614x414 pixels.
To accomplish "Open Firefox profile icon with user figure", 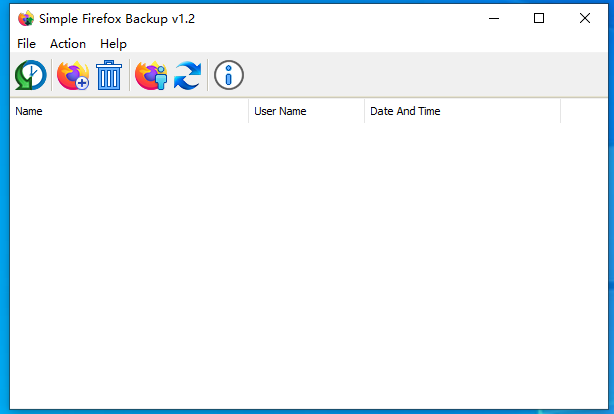I will (151, 75).
